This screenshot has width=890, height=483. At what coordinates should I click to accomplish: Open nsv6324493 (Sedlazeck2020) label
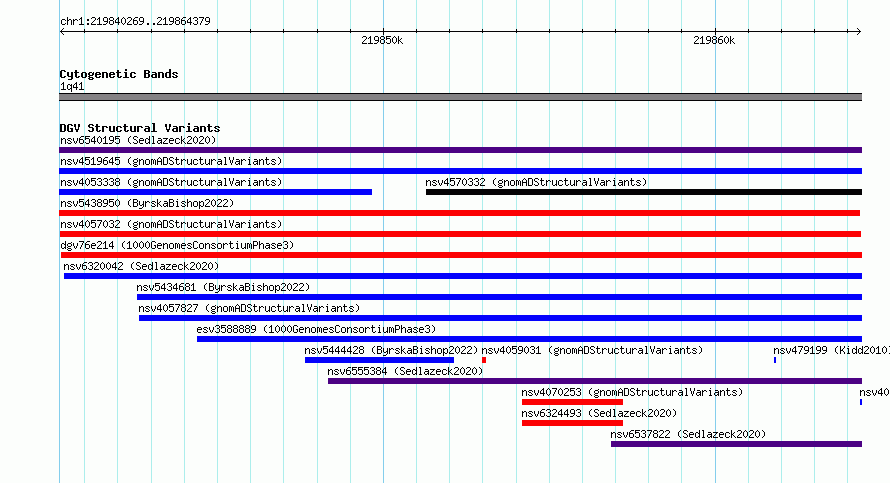point(599,413)
